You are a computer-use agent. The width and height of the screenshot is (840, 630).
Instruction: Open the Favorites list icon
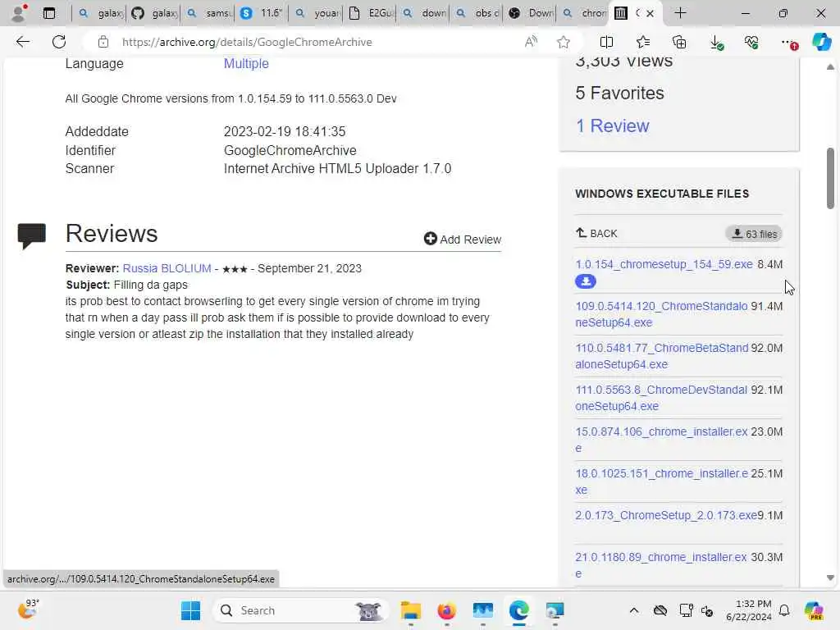(x=643, y=42)
